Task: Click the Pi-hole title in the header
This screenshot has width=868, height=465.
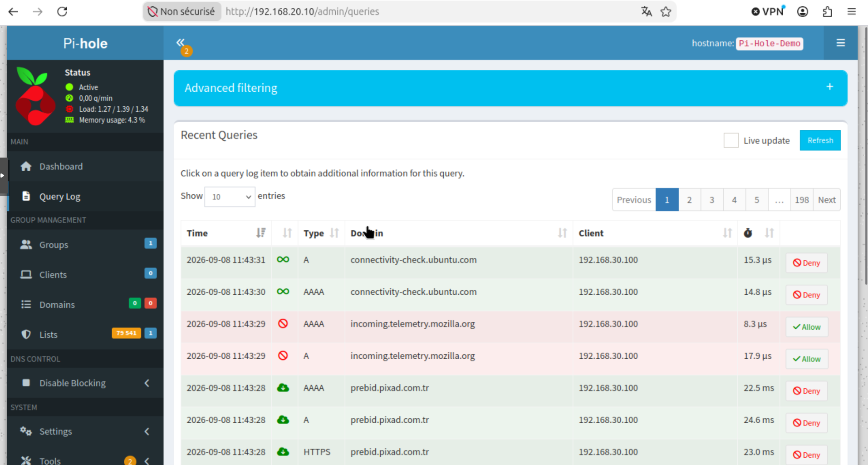Action: click(85, 43)
